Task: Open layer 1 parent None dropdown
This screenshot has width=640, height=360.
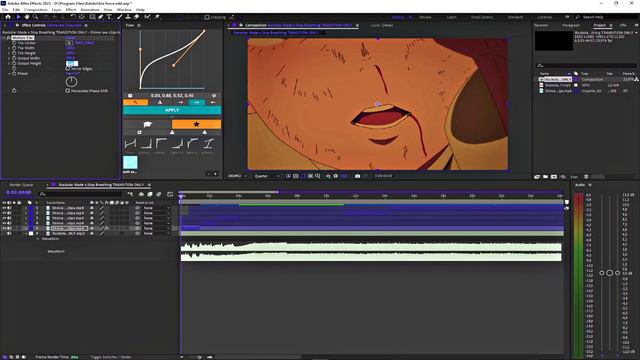Action: tap(157, 208)
